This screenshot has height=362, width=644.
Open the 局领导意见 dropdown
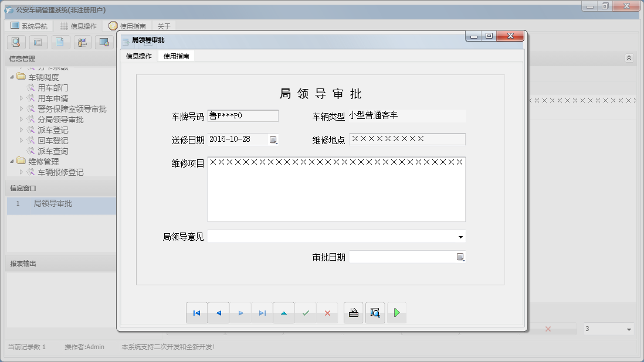460,237
